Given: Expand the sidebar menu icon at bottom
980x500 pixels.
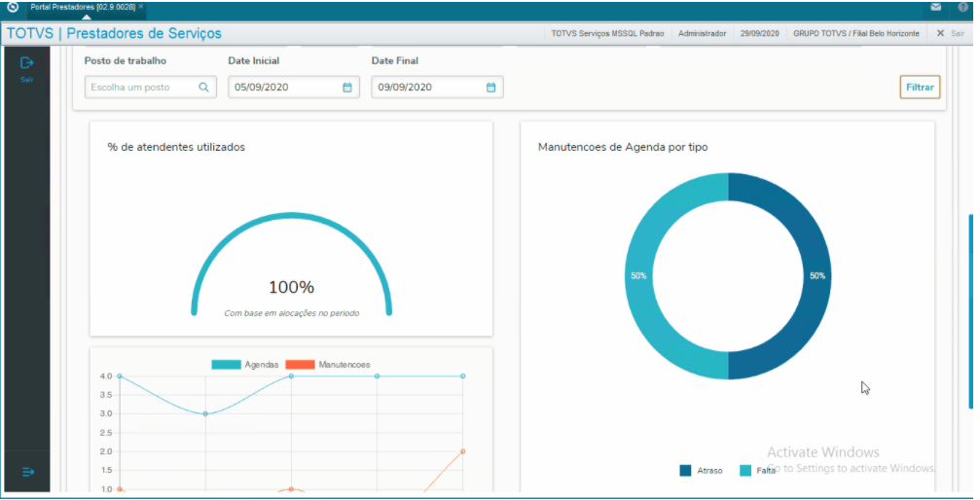Looking at the screenshot, I should [28, 472].
